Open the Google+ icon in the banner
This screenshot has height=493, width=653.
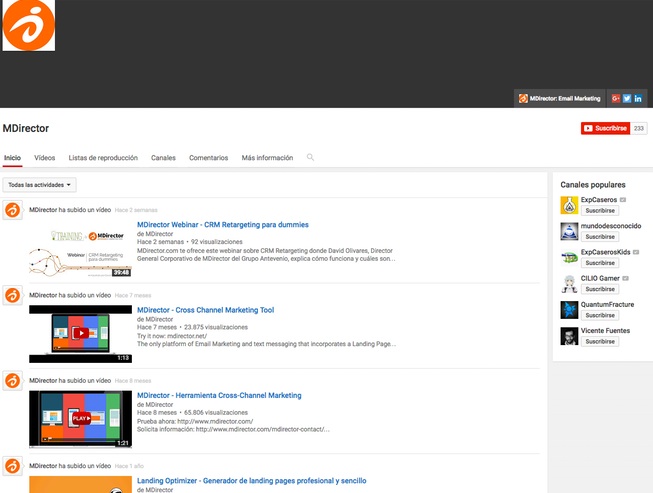(x=616, y=99)
